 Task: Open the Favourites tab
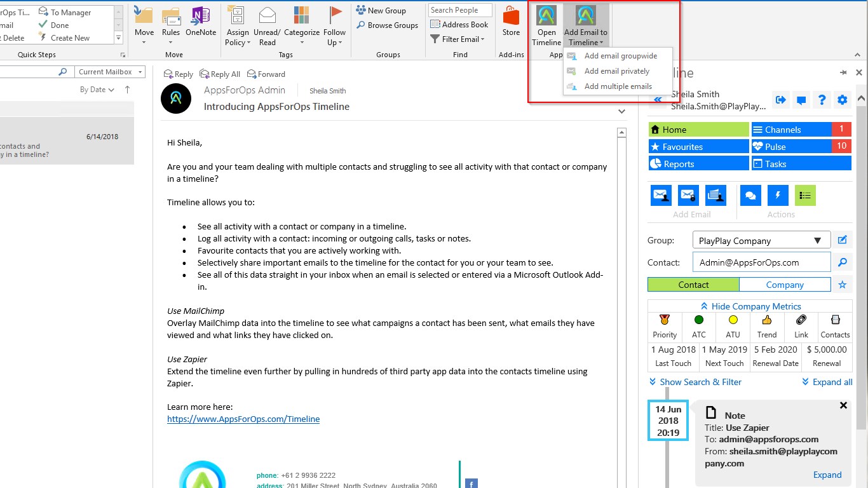(699, 147)
